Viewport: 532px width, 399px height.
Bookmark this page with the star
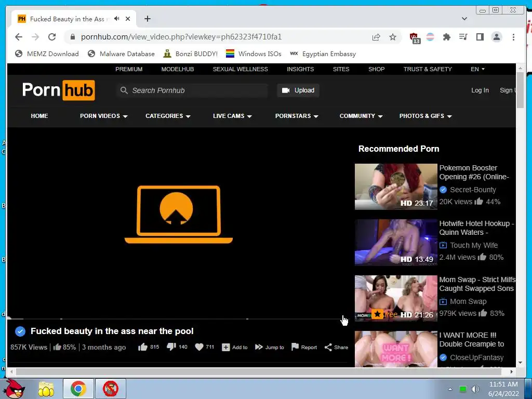click(393, 37)
